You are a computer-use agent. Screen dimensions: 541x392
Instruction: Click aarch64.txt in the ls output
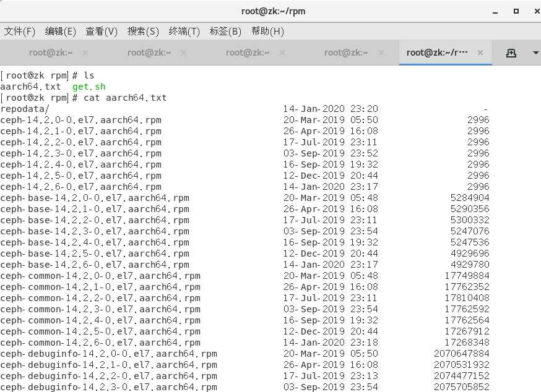click(x=30, y=87)
